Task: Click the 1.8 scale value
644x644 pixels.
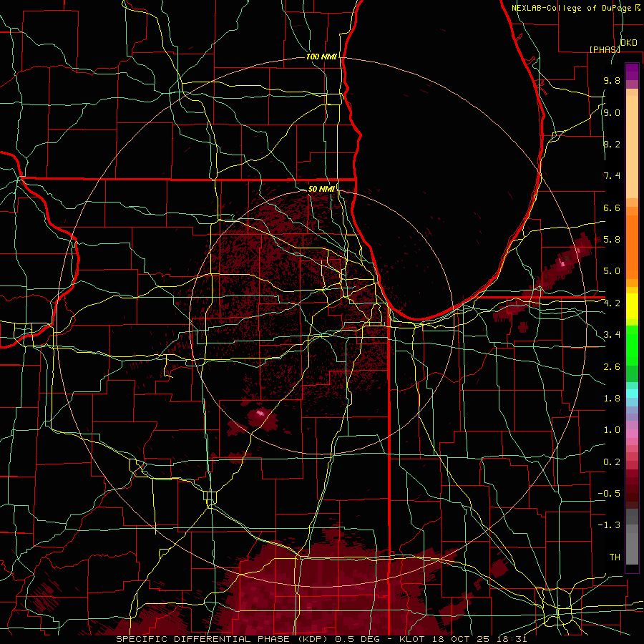Action: tap(612, 398)
